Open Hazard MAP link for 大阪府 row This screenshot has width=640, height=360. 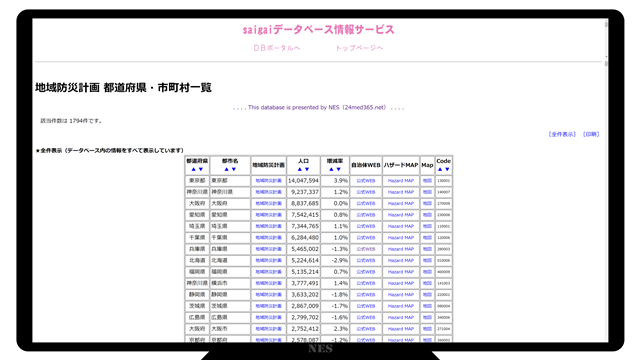tap(401, 203)
